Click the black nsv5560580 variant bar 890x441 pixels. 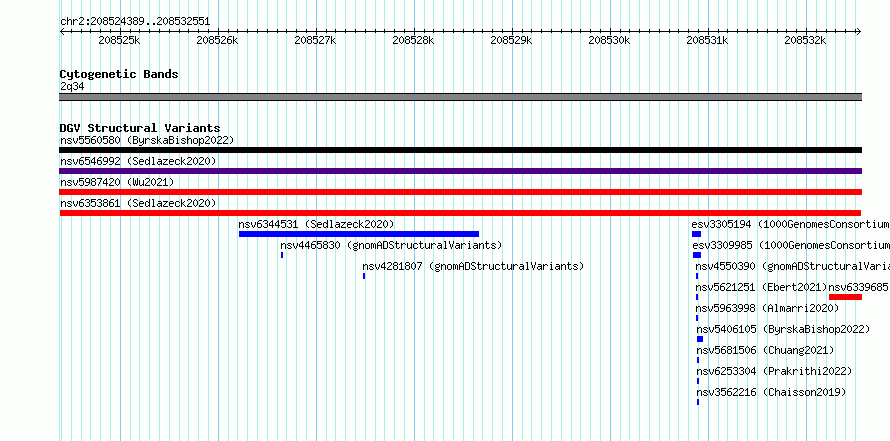point(460,150)
